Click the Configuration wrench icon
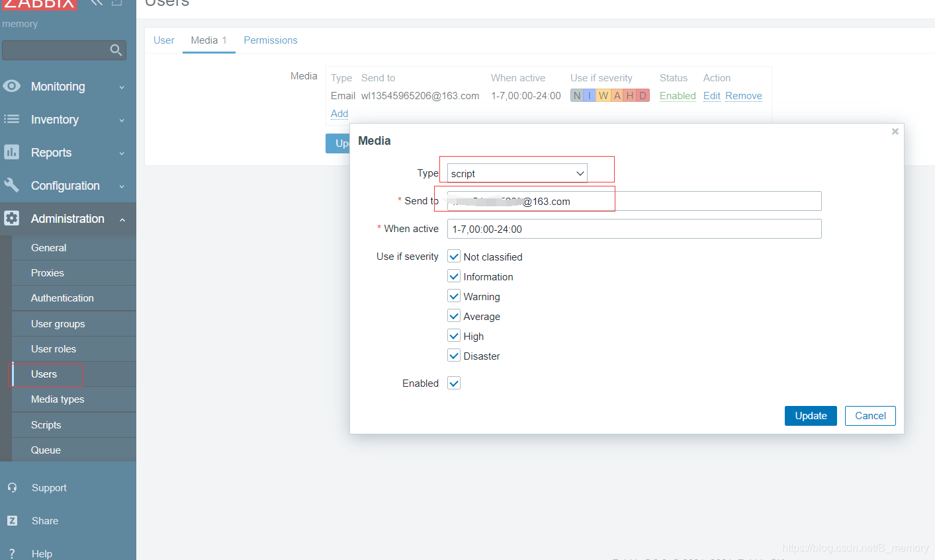The width and height of the screenshot is (935, 560). pyautogui.click(x=11, y=185)
